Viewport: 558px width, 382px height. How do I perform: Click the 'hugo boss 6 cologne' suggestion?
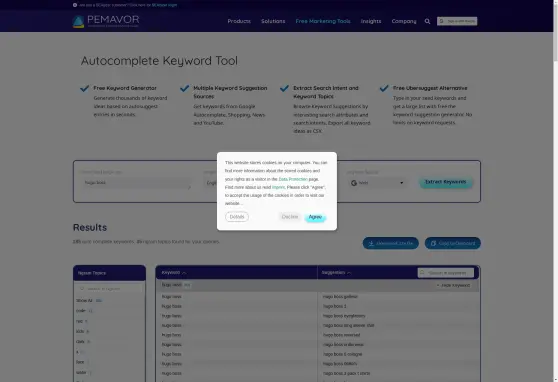point(342,354)
